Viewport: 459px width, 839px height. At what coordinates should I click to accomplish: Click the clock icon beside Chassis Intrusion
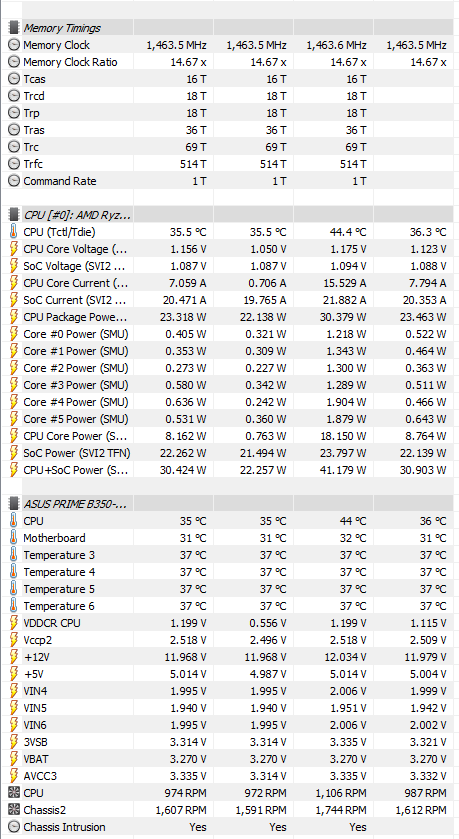pyautogui.click(x=14, y=827)
